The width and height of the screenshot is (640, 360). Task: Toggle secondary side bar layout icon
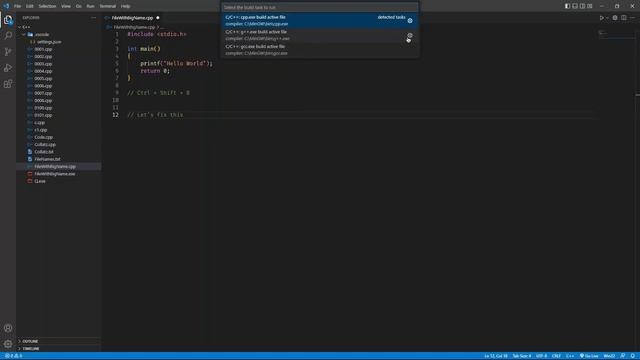point(582,6)
